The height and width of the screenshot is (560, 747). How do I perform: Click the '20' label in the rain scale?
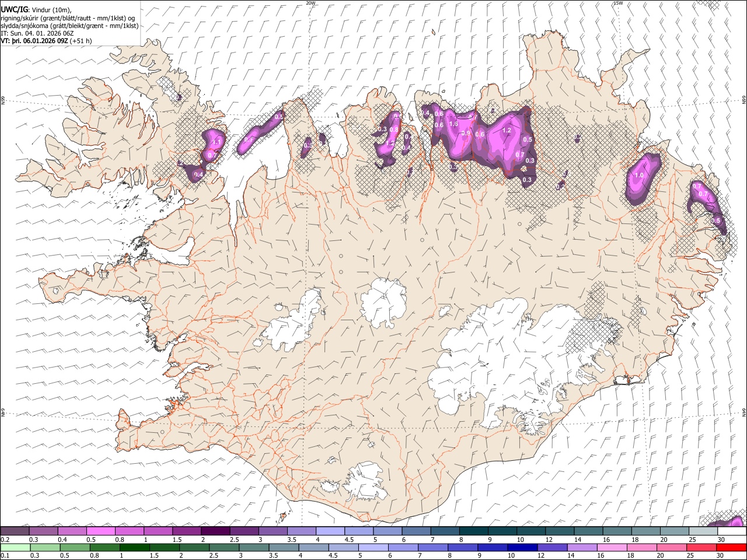(661, 555)
